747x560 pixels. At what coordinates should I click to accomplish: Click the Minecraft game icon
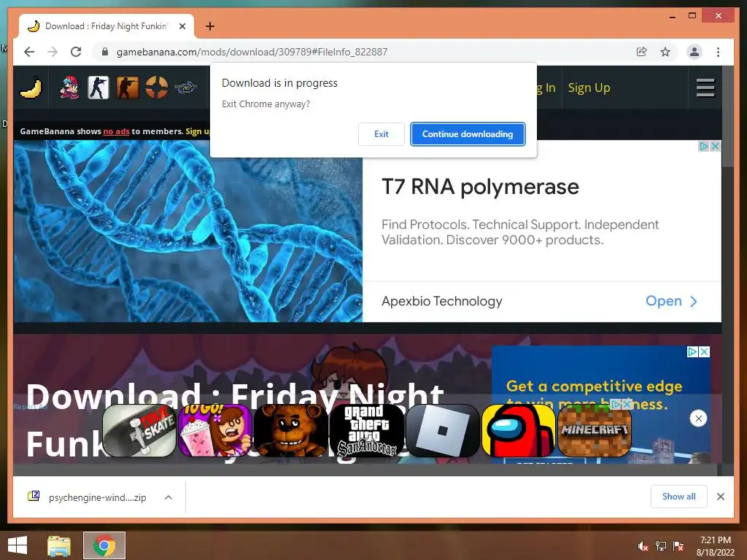click(x=594, y=430)
